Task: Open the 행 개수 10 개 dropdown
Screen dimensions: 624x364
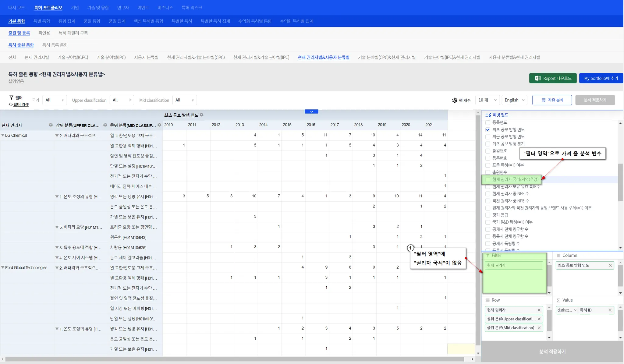Action: pyautogui.click(x=487, y=100)
